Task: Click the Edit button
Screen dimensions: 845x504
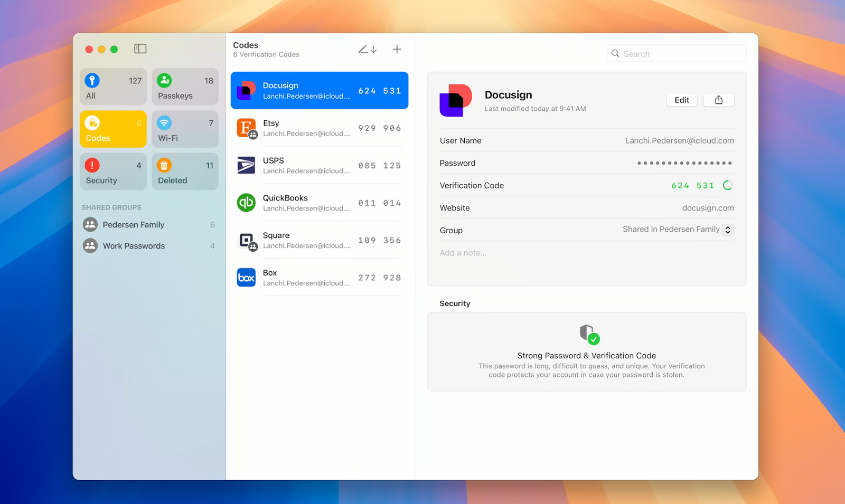Action: 682,100
